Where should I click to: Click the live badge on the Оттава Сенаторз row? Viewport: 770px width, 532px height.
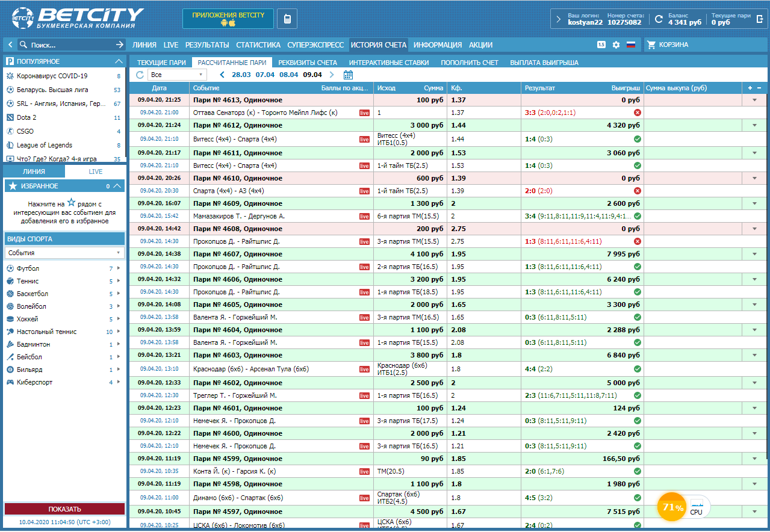point(364,113)
